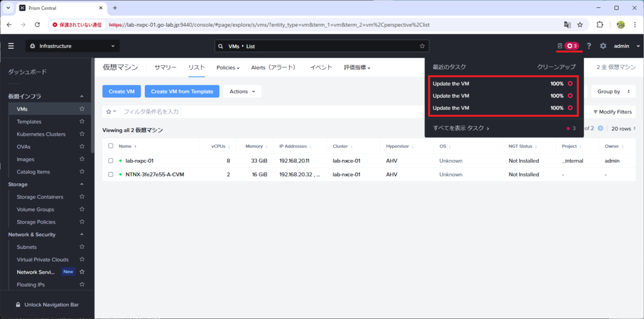Click Create VM from Template button

click(182, 92)
